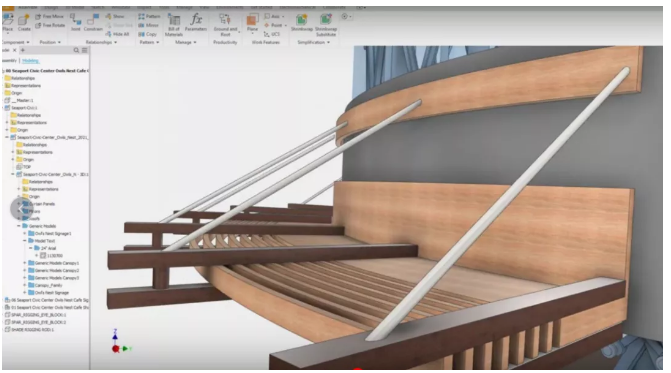Expand the Canopy_Family node
Screen dimensions: 671x373
pyautogui.click(x=25, y=285)
